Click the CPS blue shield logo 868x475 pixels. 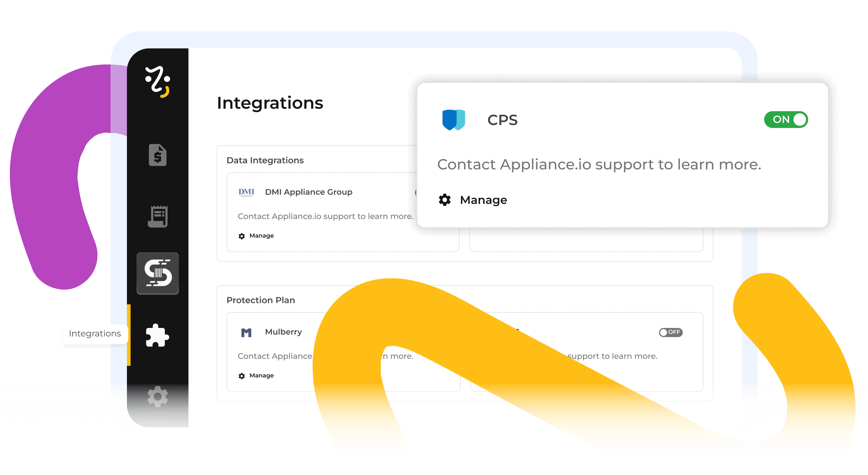(453, 120)
